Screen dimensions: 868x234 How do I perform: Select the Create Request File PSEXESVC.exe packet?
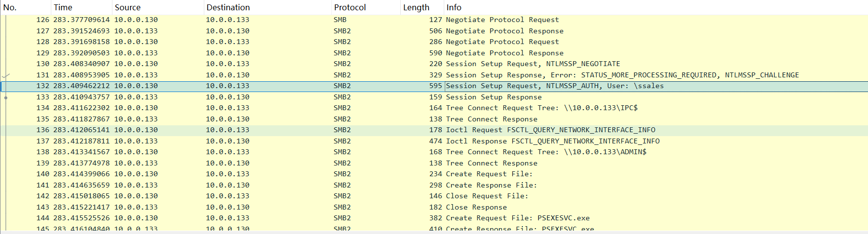[x=518, y=218]
